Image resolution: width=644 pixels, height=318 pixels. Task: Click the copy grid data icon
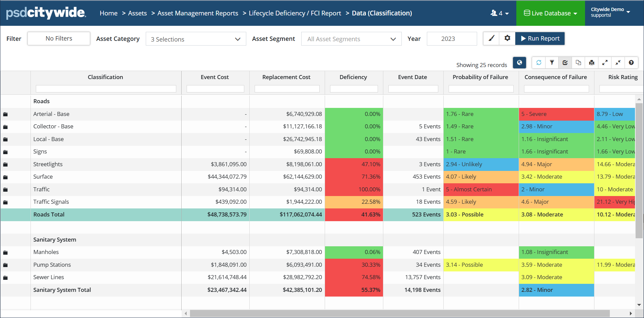tap(578, 63)
